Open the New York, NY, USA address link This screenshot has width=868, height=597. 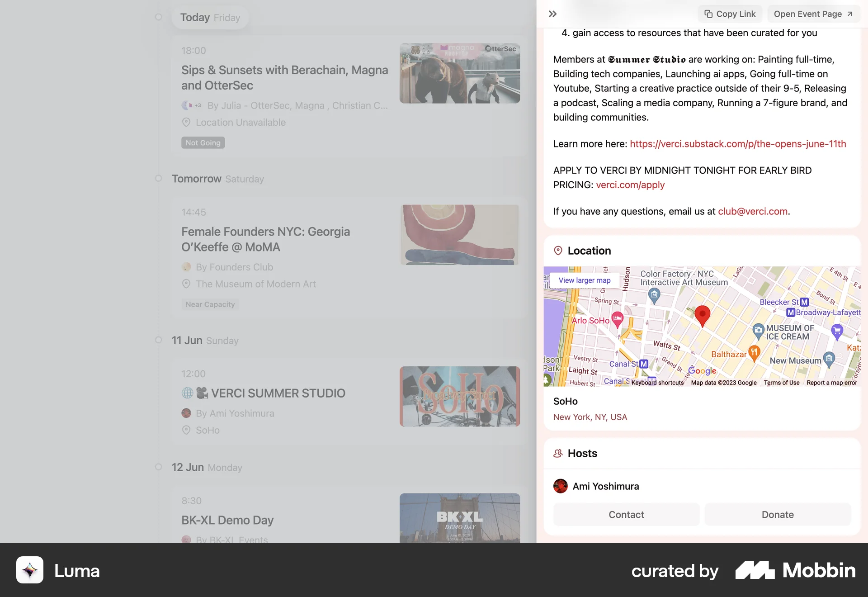(590, 417)
